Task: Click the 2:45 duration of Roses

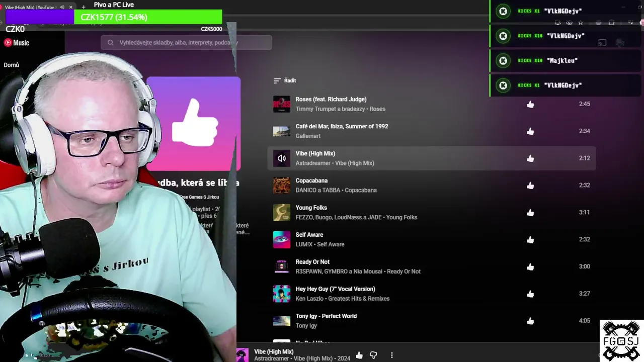Action: tap(584, 104)
